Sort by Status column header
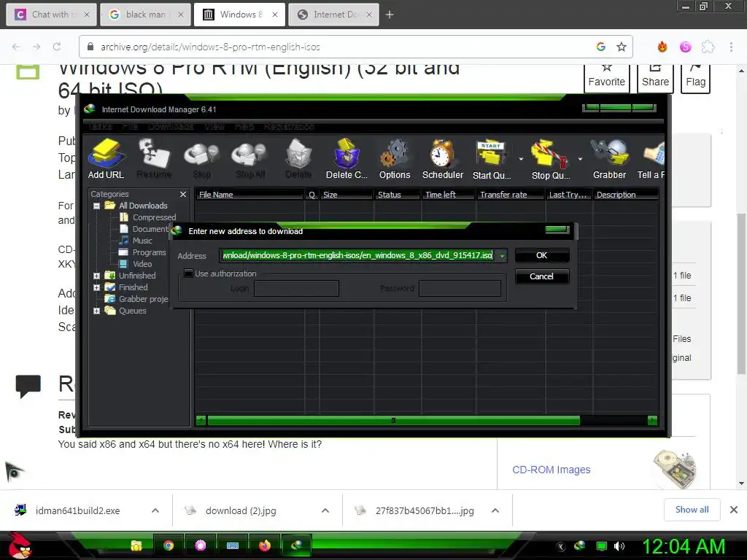 [x=398, y=195]
